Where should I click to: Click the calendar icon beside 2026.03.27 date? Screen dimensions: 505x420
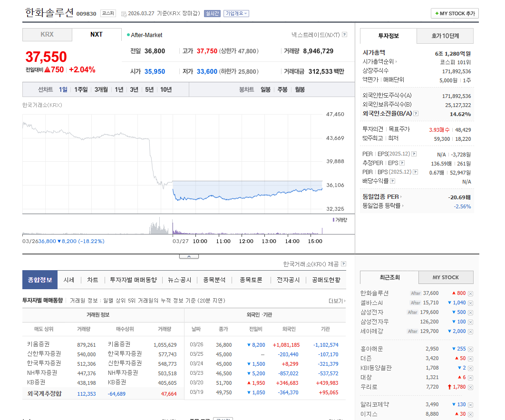124,14
